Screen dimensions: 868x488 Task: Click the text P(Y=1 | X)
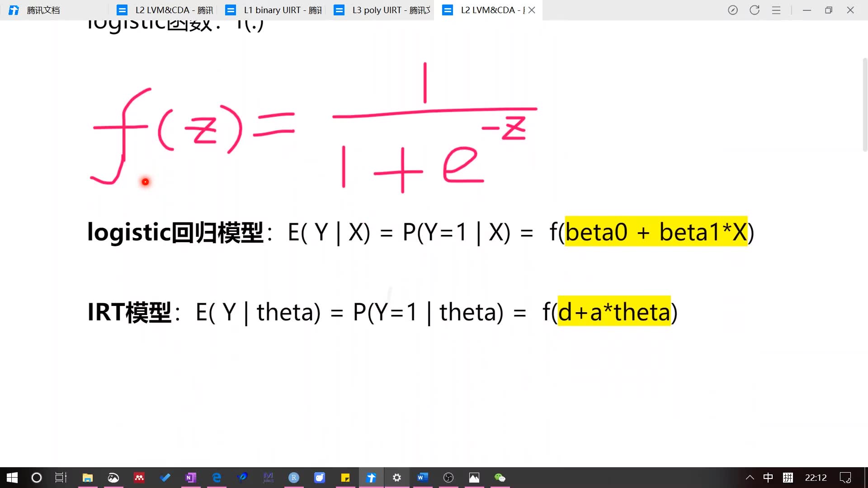point(457,232)
